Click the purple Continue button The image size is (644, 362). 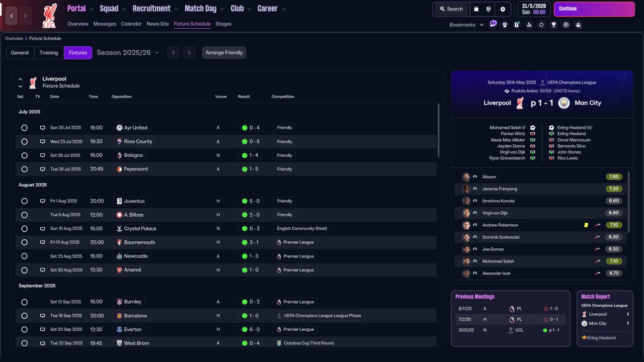594,9
